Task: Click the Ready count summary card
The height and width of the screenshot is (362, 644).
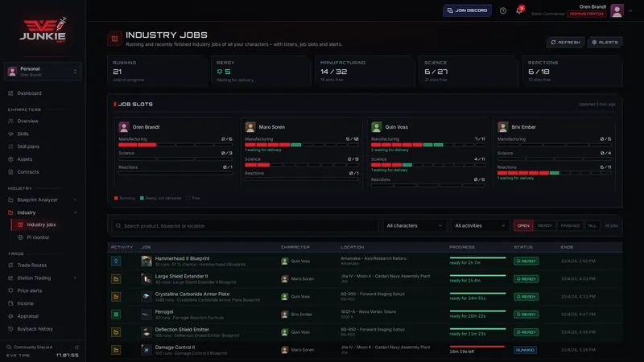Action: click(260, 71)
